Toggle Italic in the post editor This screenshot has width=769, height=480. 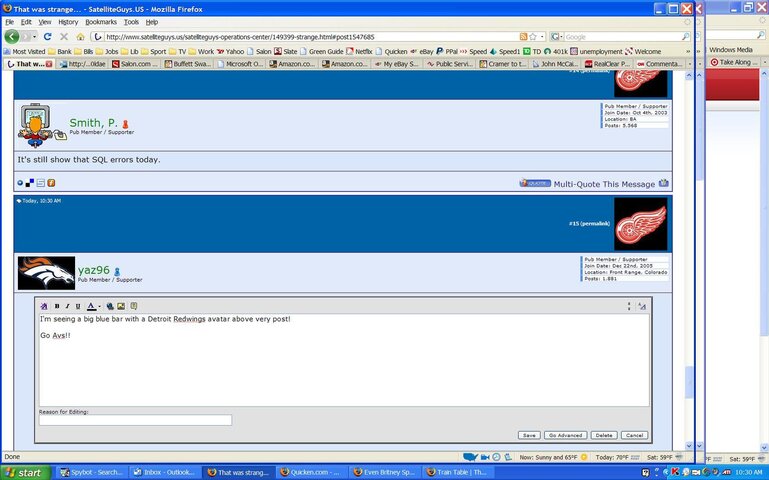[67, 306]
